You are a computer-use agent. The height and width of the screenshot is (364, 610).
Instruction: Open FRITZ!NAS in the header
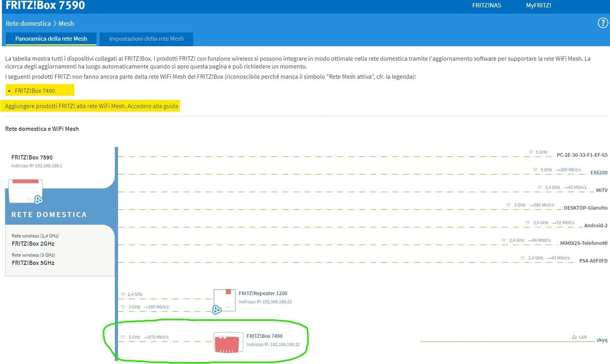tap(487, 6)
